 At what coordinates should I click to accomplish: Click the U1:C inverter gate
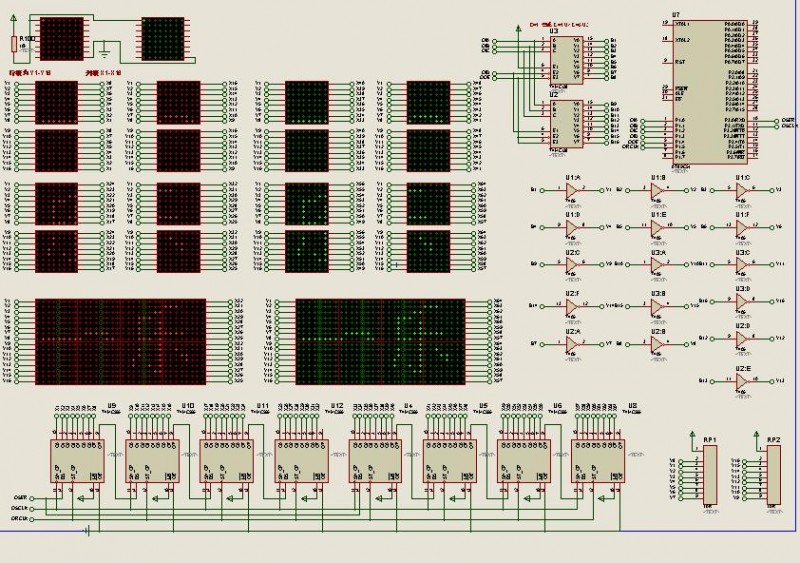(741, 190)
